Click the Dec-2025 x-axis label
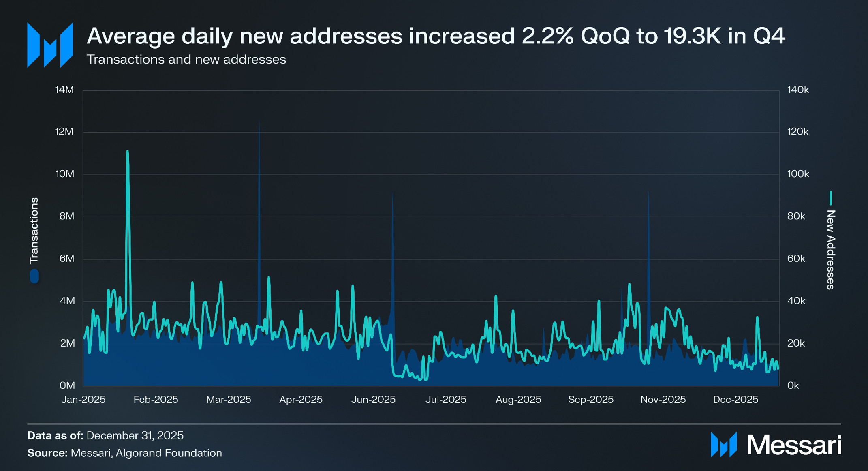The width and height of the screenshot is (868, 471). coord(735,400)
